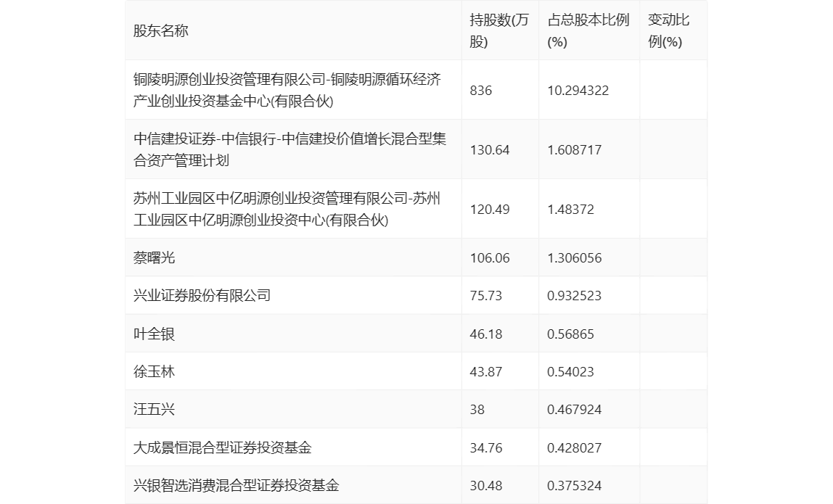Click the 43.87 shares value
Screen dimensions: 833x504
point(485,372)
